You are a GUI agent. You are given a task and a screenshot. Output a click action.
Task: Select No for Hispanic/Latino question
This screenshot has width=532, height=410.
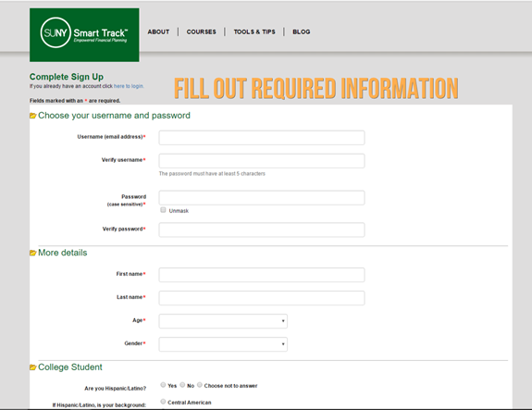point(182,385)
